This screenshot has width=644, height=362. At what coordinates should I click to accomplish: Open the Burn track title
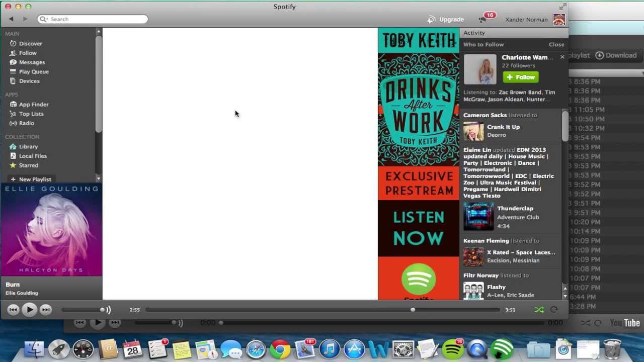(x=13, y=285)
